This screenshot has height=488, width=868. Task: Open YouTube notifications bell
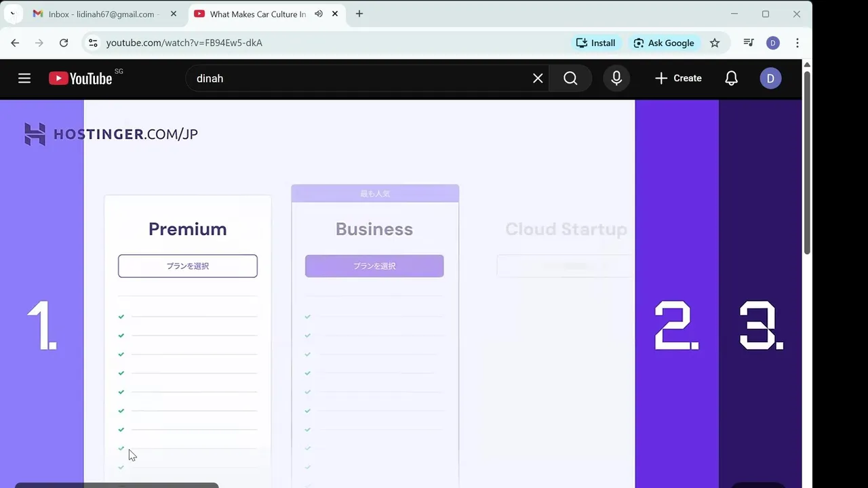[x=731, y=79]
